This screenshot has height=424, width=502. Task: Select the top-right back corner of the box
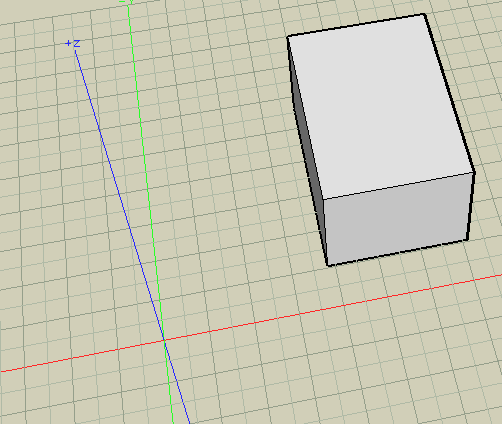[x=424, y=15]
